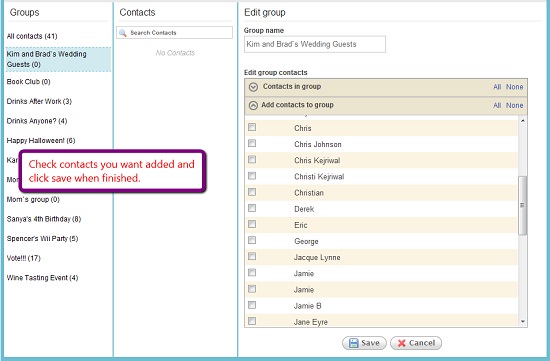Check the box next to Jacque Lynne
The image size is (550, 361).
[x=252, y=256]
